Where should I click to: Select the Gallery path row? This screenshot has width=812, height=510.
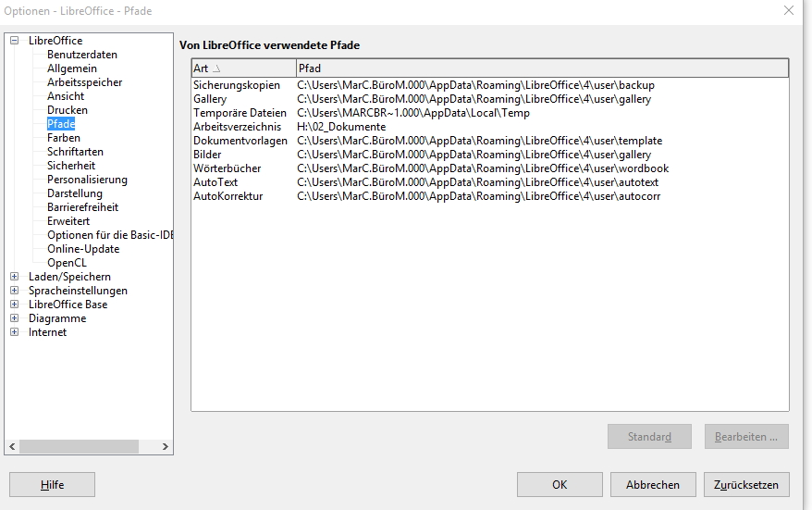[489, 99]
